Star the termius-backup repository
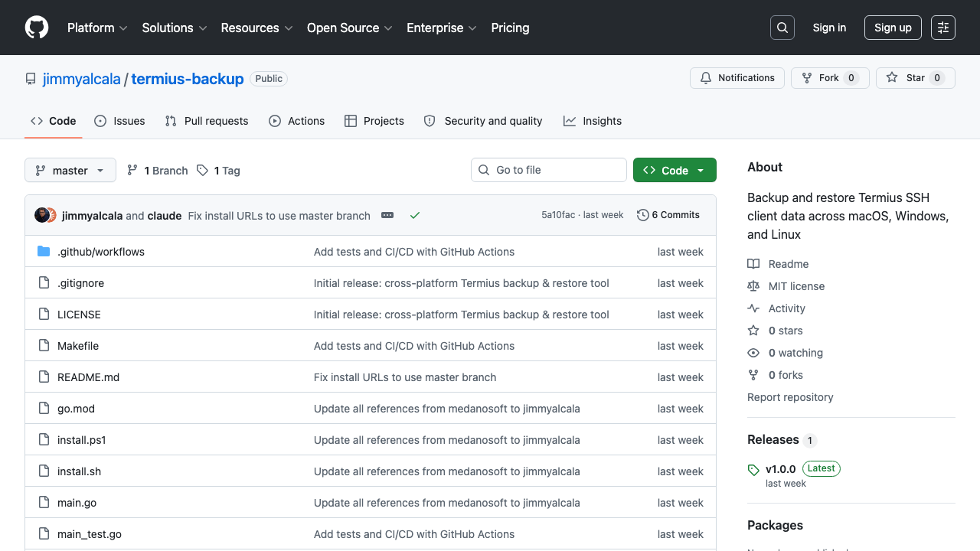The image size is (980, 551). click(x=906, y=78)
